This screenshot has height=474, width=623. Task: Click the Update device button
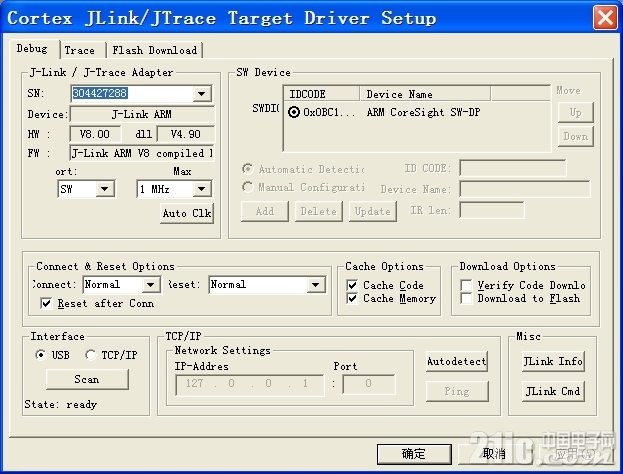click(373, 211)
